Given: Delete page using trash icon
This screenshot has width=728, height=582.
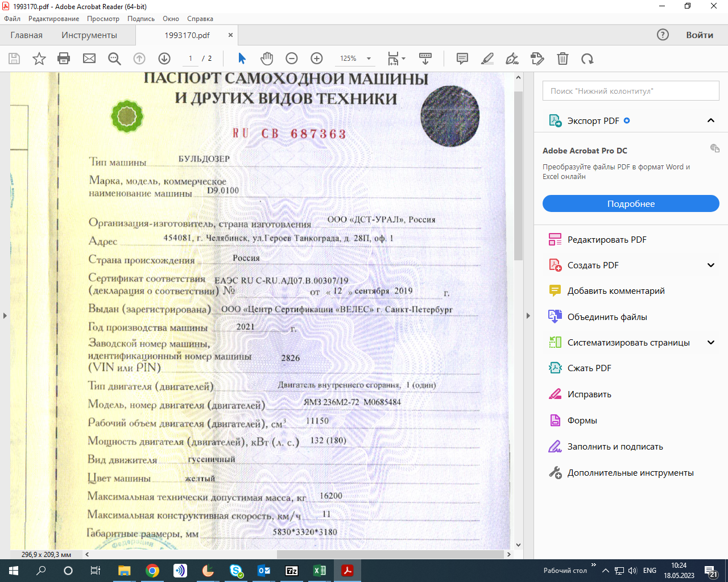Looking at the screenshot, I should 562,59.
